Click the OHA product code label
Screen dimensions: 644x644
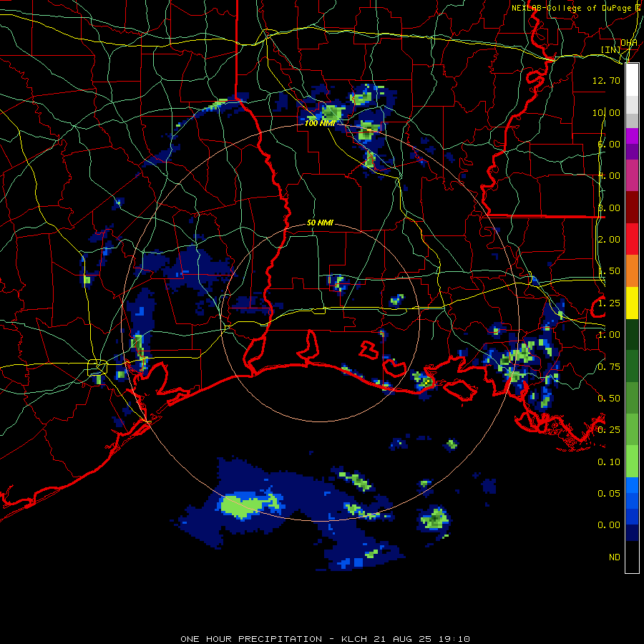(x=629, y=42)
